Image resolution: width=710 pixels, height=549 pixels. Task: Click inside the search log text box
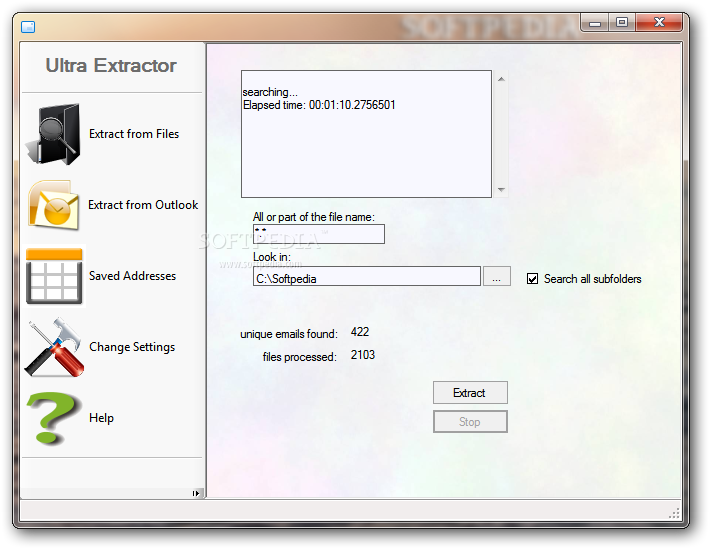tap(366, 134)
